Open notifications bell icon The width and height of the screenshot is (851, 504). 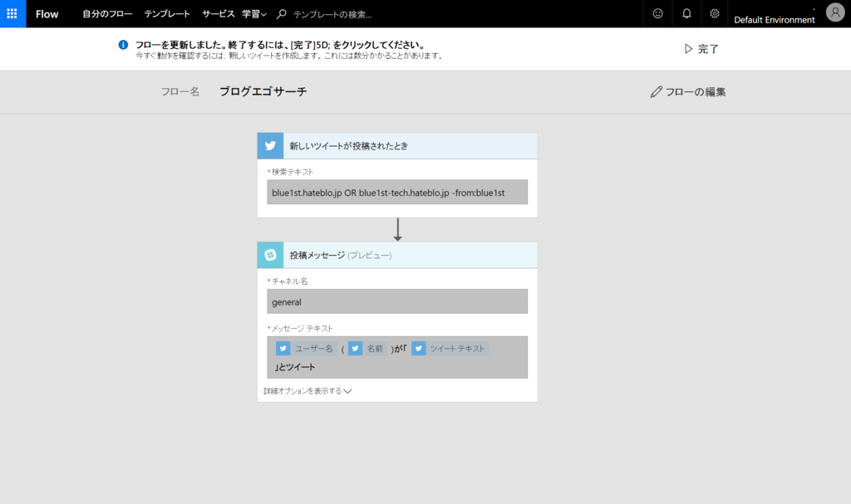point(686,13)
